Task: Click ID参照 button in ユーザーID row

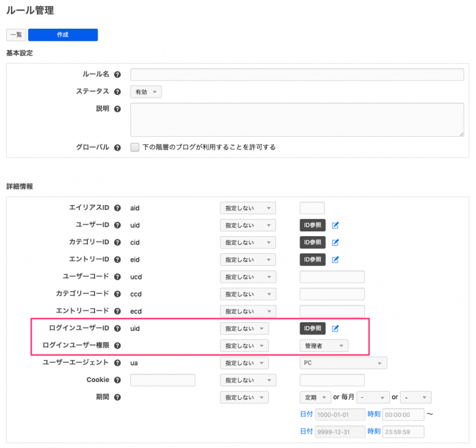Action: (x=312, y=225)
